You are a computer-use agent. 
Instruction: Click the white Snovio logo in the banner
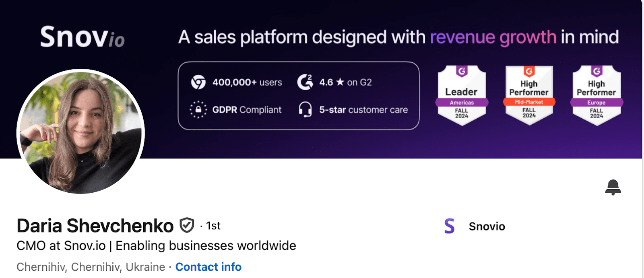pos(83,37)
